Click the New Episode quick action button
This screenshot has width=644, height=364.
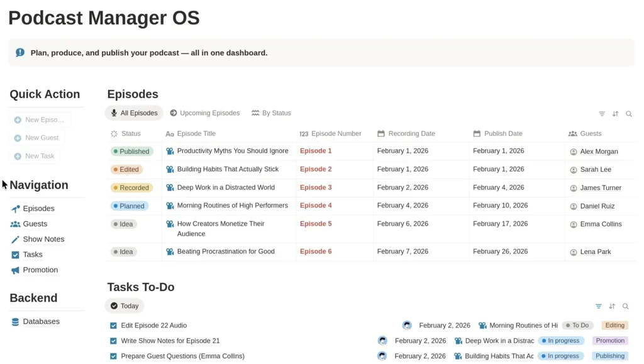tap(40, 120)
